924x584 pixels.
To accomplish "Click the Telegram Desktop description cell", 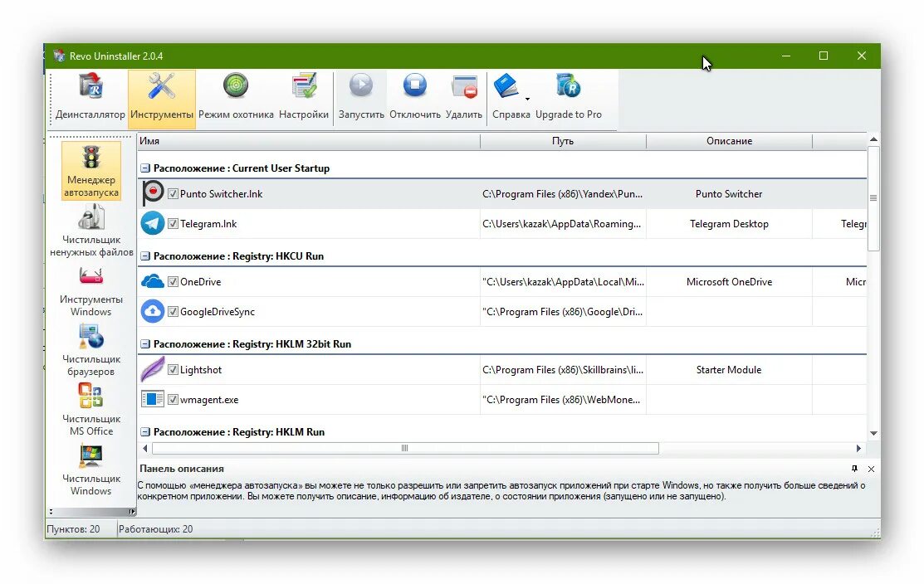I will pyautogui.click(x=729, y=224).
